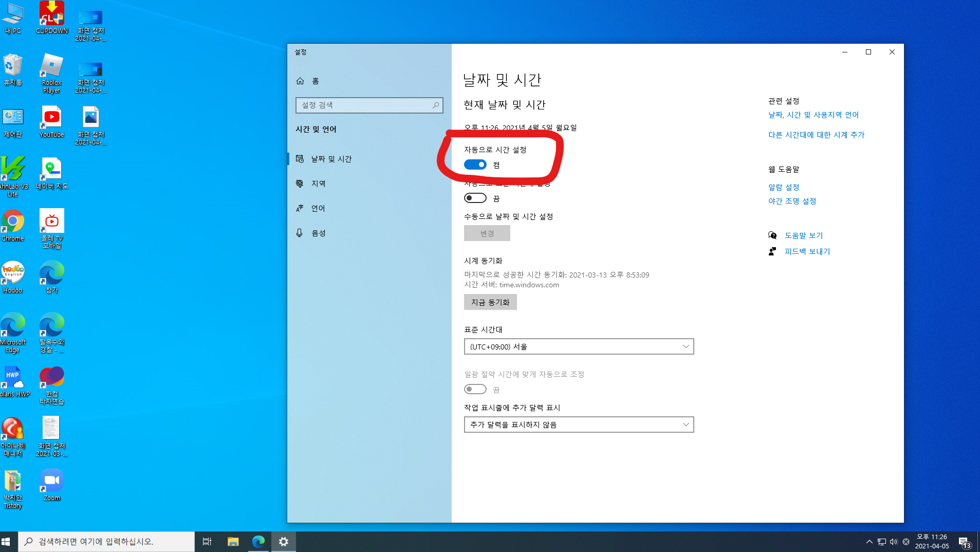Screen dimensions: 980x552
Task: Open the Hodoo English desktop icon
Action: click(x=13, y=278)
